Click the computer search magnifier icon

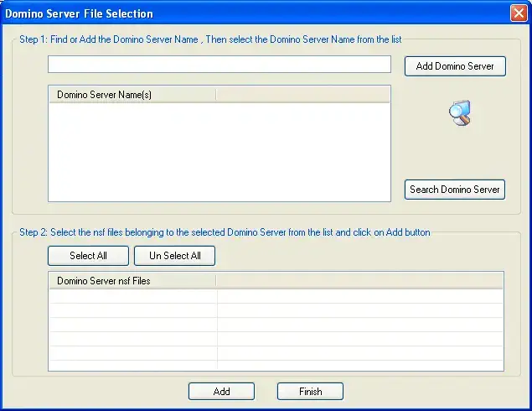tap(460, 112)
